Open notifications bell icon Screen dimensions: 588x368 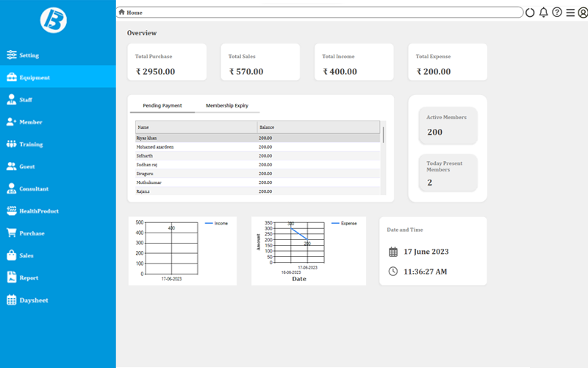[x=543, y=13]
